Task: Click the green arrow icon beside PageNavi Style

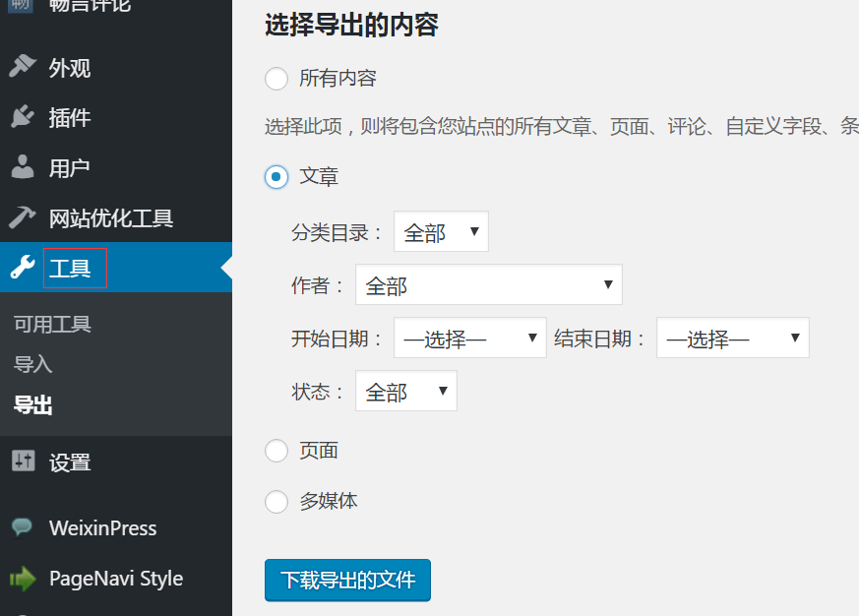Action: click(x=22, y=579)
